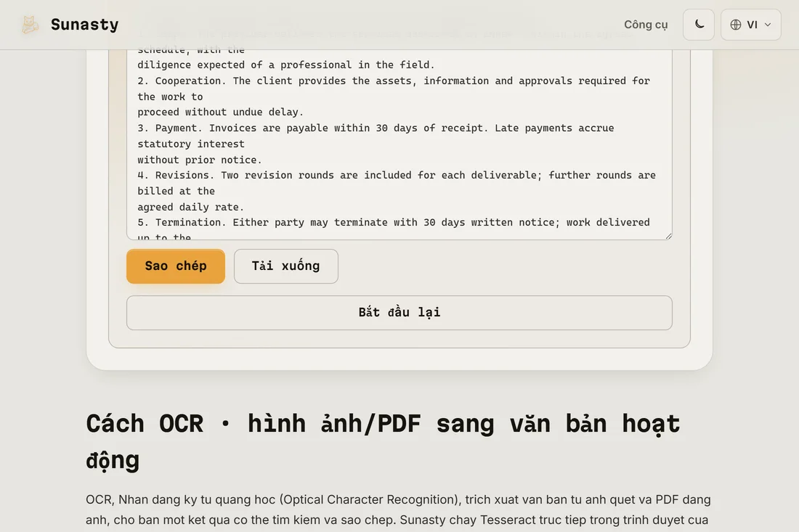Toggle dark mode with moon icon
The image size is (799, 532).
(699, 25)
